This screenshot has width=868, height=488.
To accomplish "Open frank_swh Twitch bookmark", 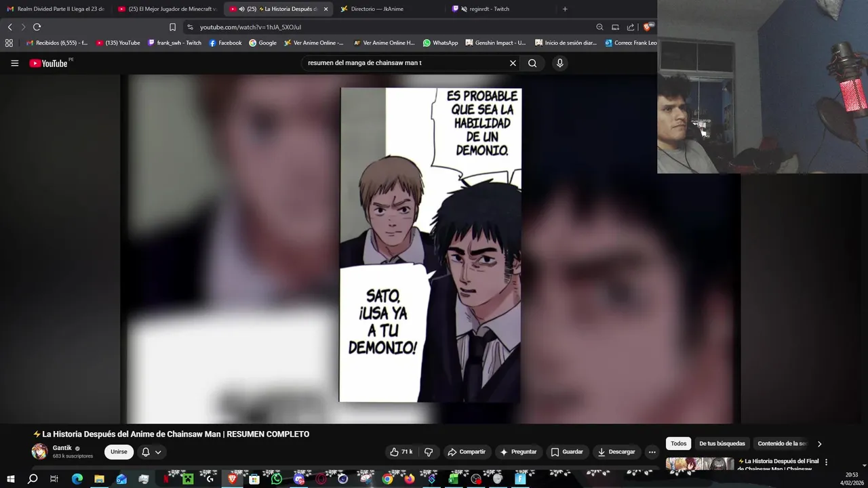I will point(174,43).
